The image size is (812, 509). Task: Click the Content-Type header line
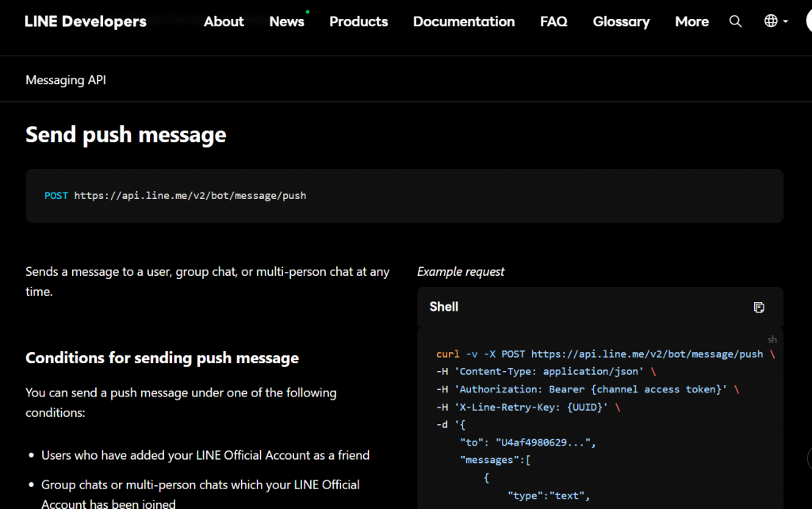point(546,372)
